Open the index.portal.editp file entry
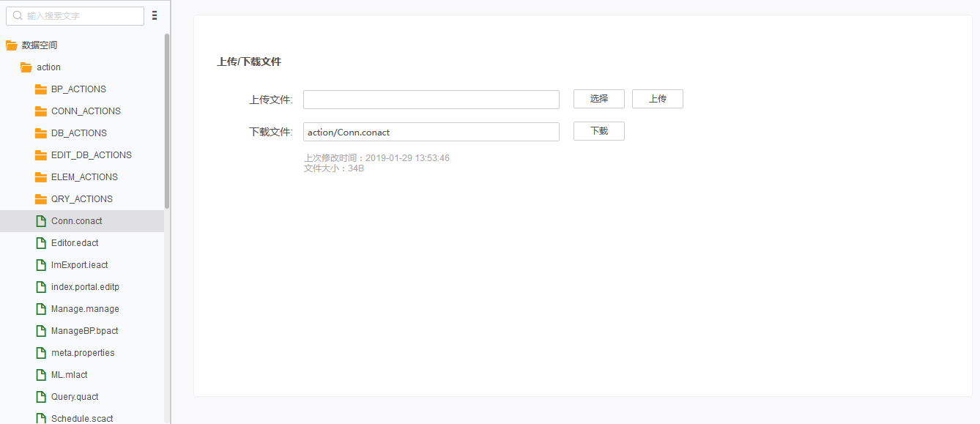This screenshot has width=980, height=424. tap(85, 287)
